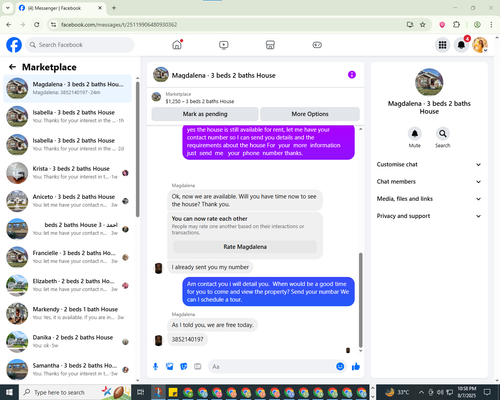Open tab search dropdown in Chrome
Viewport: 500px width, 400px height.
coord(7,8)
